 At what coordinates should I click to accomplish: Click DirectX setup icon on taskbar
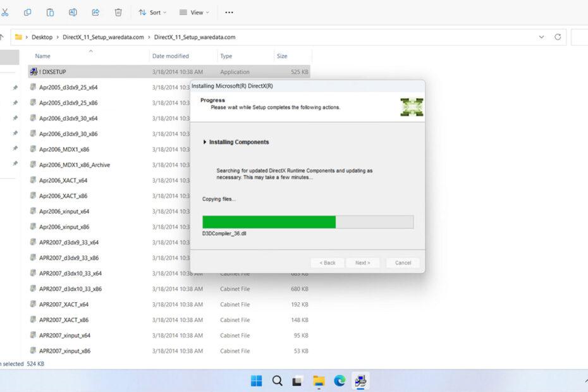pyautogui.click(x=360, y=381)
